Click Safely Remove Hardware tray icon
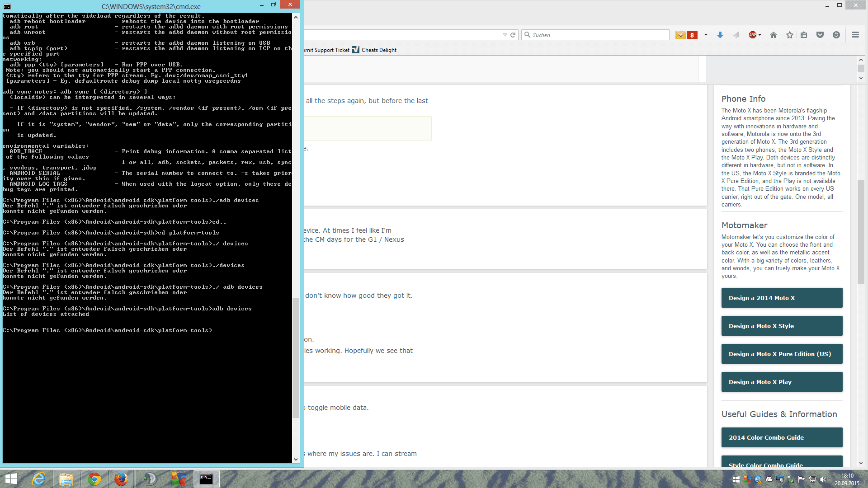The height and width of the screenshot is (488, 868). 790,479
